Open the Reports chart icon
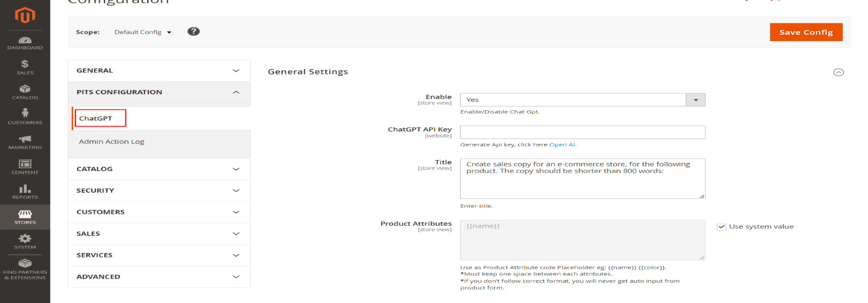 pyautogui.click(x=25, y=192)
